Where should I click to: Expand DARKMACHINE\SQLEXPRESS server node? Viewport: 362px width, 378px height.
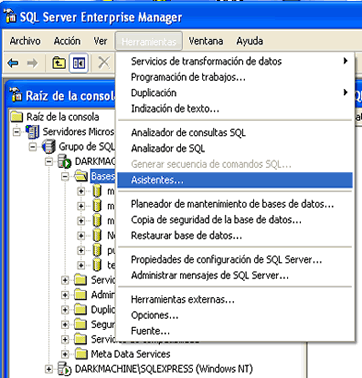point(49,369)
